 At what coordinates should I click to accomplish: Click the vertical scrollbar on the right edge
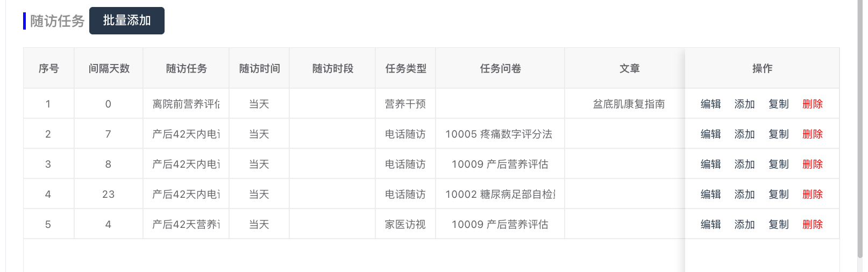pos(859,129)
